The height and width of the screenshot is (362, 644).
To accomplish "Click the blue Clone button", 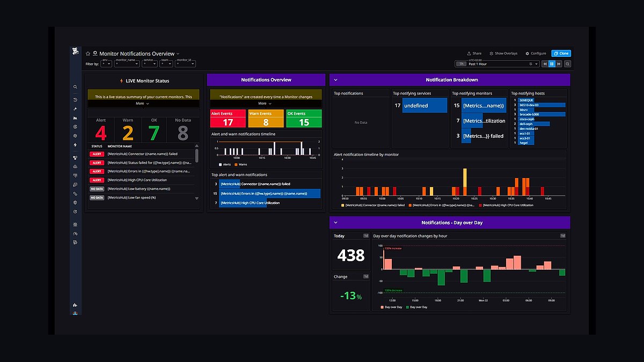I will coord(561,54).
